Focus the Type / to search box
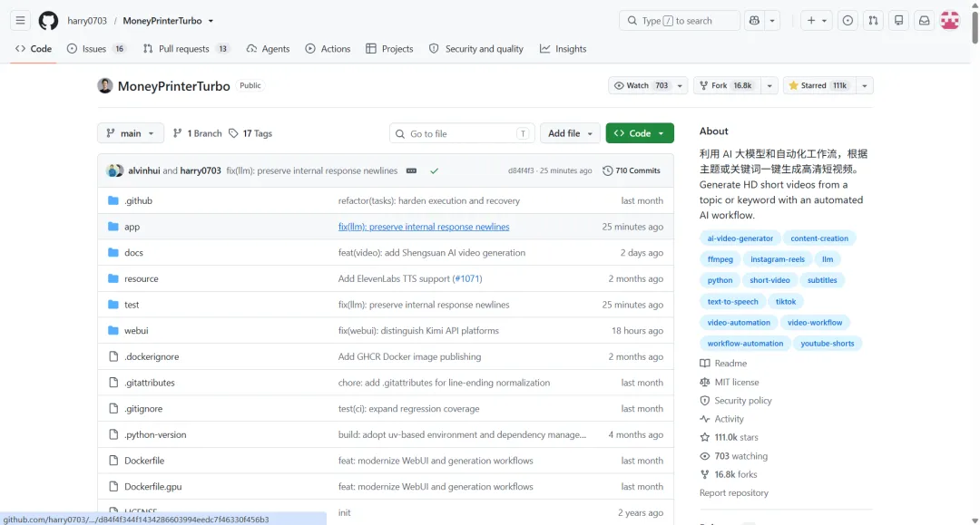Viewport: 980px width, 525px height. click(680, 21)
